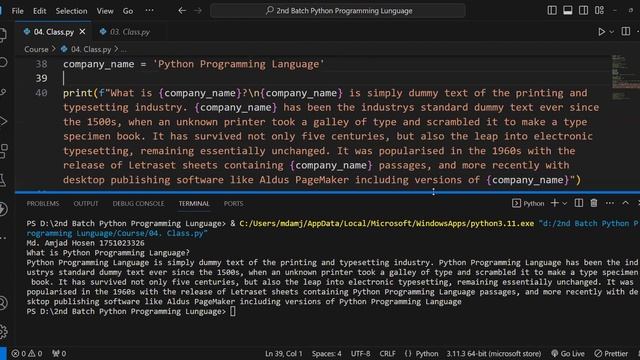Open the Go menu
The width and height of the screenshot is (640, 360).
(128, 11)
